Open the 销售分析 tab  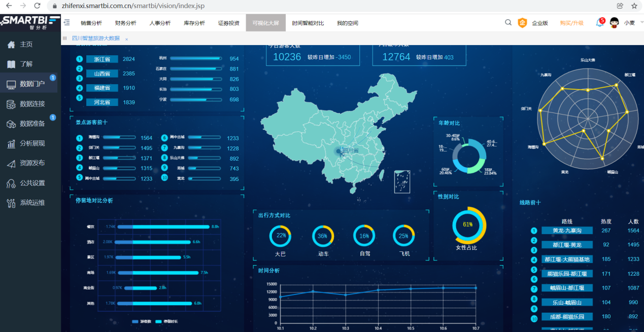pos(91,23)
